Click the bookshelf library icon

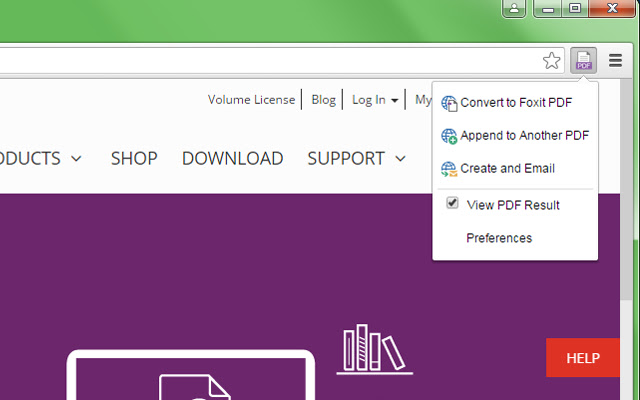pos(374,349)
